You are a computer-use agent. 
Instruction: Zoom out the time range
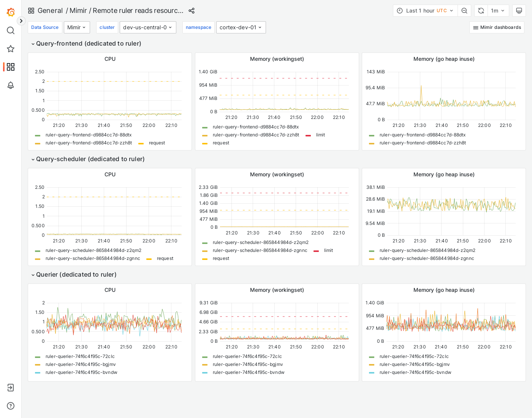point(464,11)
